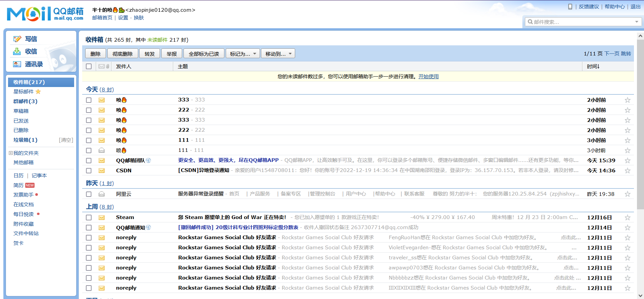This screenshot has height=299, width=644.
Task: Star the 阿里云 server alert email
Action: (x=628, y=194)
